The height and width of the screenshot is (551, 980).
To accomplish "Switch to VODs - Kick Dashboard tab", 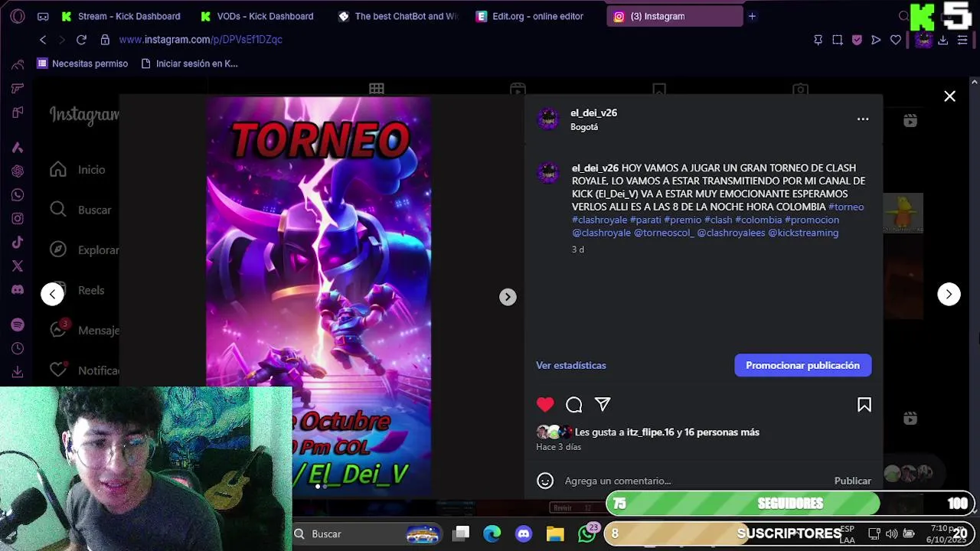I will coord(257,16).
